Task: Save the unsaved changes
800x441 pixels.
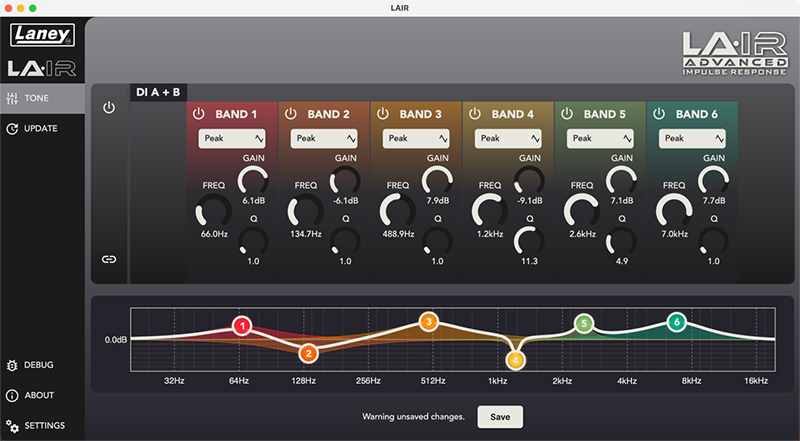Action: click(499, 416)
